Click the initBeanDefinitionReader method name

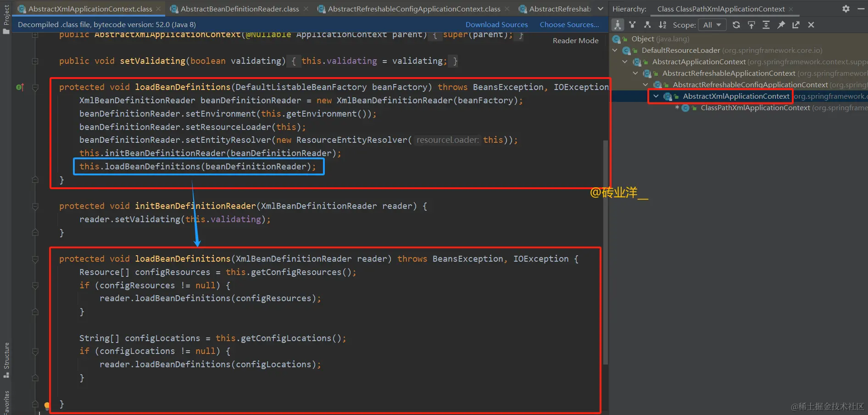tap(195, 206)
